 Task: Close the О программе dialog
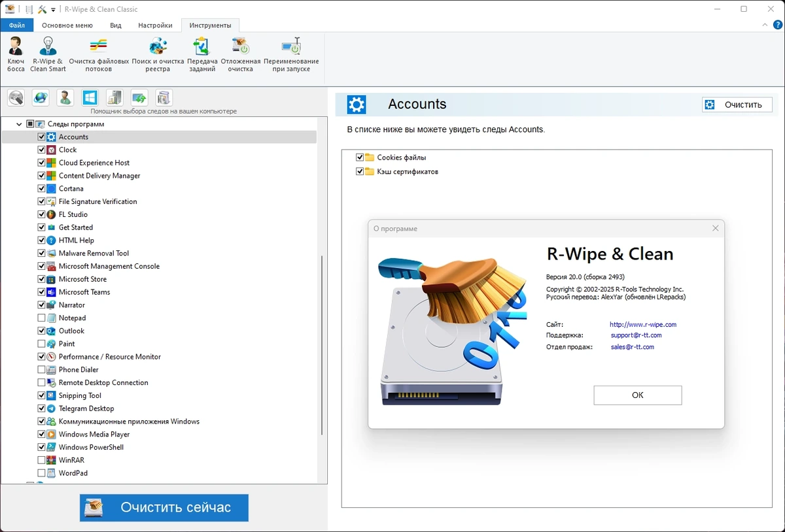click(x=716, y=228)
